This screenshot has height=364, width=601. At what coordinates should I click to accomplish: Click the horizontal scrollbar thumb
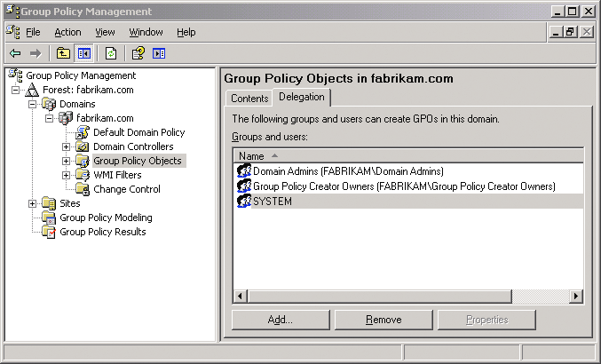tap(379, 296)
